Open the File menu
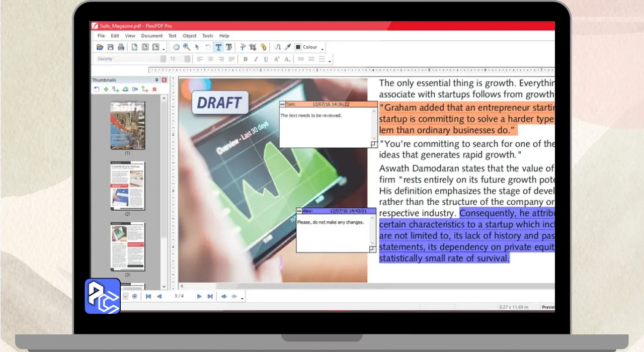 click(101, 36)
